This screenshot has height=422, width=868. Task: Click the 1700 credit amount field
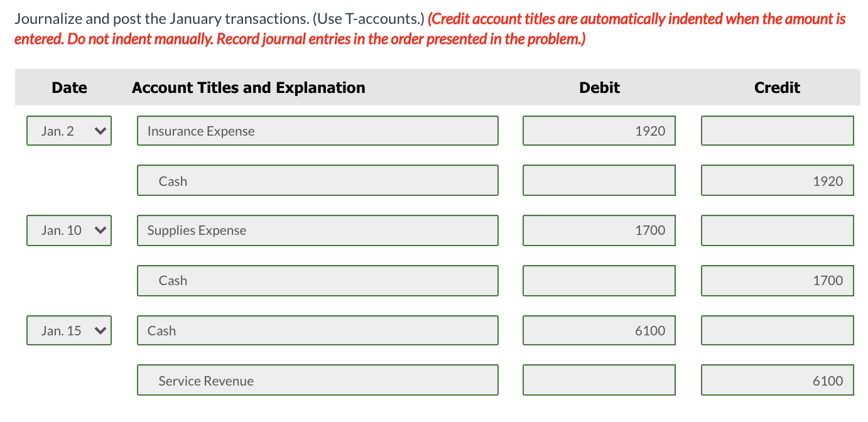pyautogui.click(x=777, y=281)
